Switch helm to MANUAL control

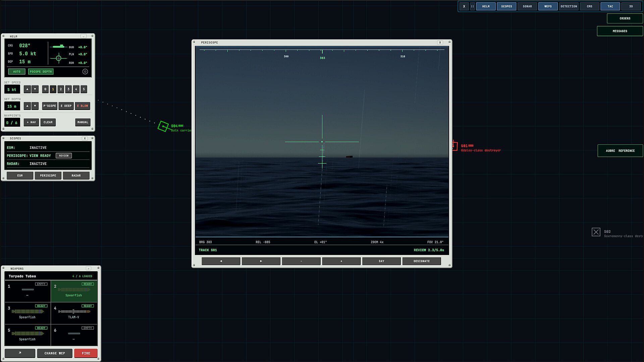83,122
